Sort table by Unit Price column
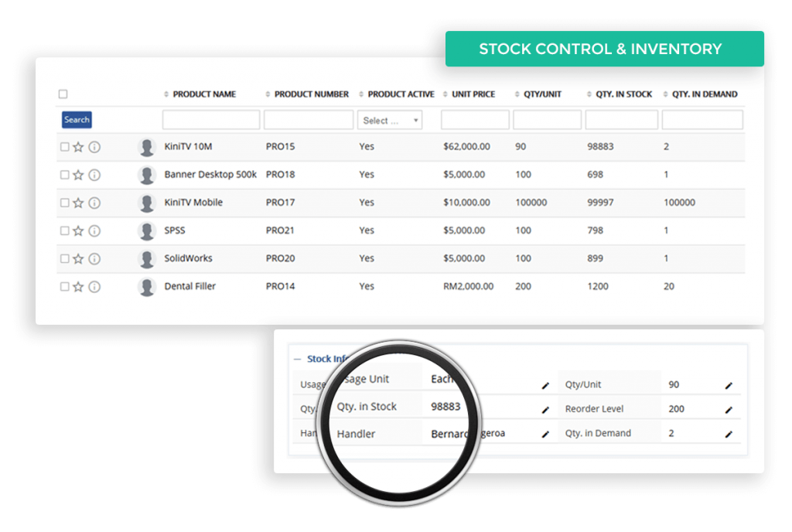Image resolution: width=792 pixels, height=532 pixels. [474, 94]
